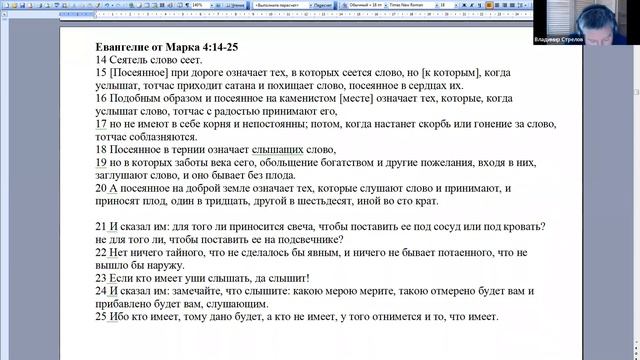Open Tables and Borders toolbar
Screen dimensions: 640x360
(139, 5)
